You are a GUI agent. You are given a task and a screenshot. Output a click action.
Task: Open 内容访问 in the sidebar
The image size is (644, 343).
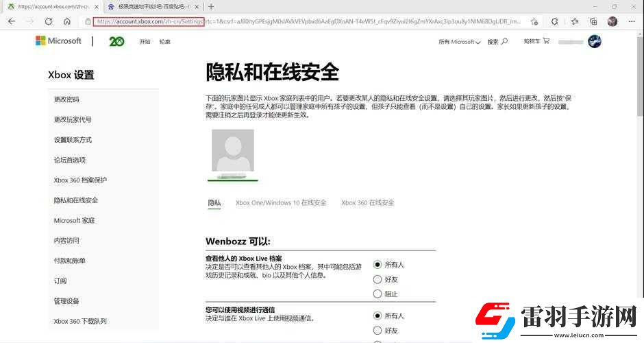pos(66,241)
